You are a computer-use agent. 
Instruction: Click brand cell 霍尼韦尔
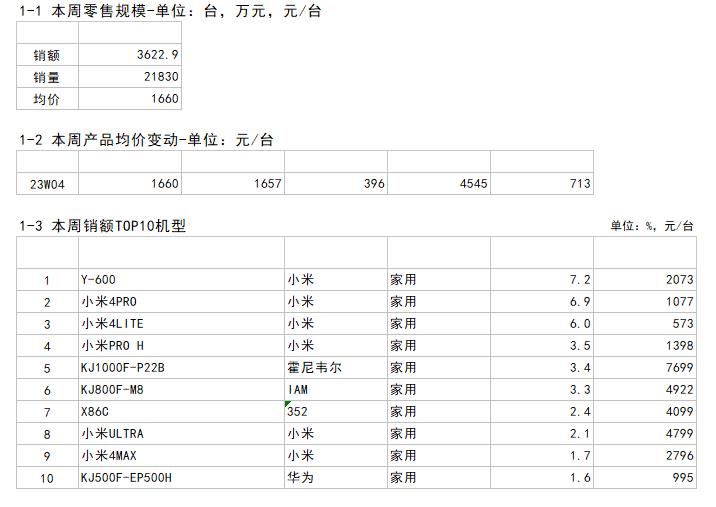pyautogui.click(x=336, y=368)
